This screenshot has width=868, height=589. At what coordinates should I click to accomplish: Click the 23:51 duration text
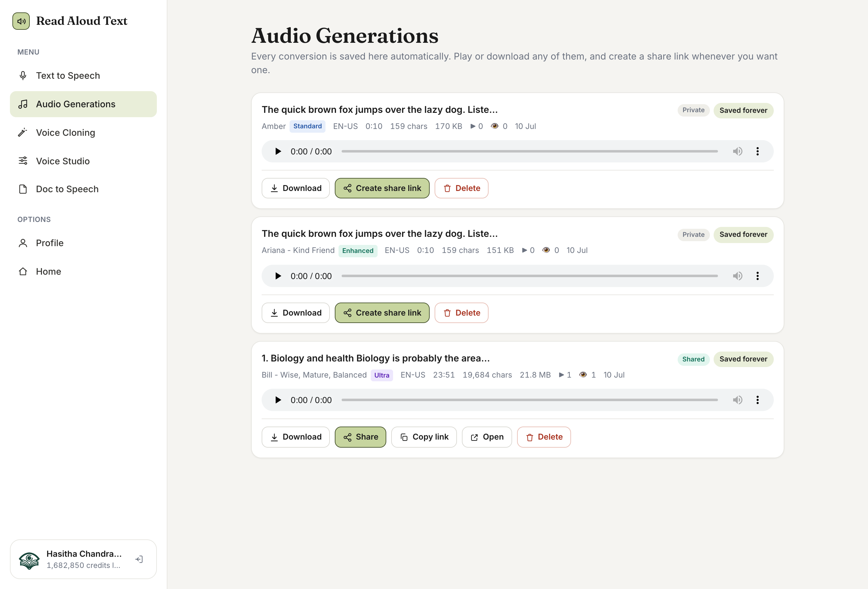444,375
